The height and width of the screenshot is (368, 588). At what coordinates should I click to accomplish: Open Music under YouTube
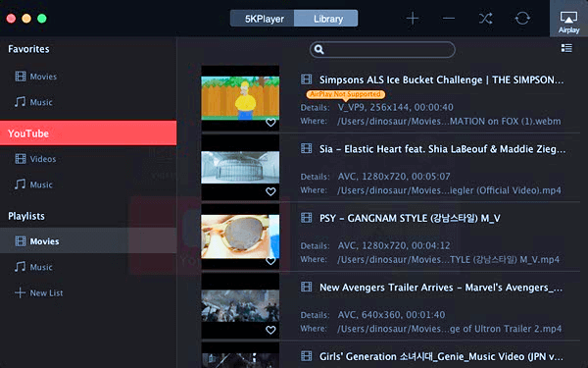[x=33, y=184]
